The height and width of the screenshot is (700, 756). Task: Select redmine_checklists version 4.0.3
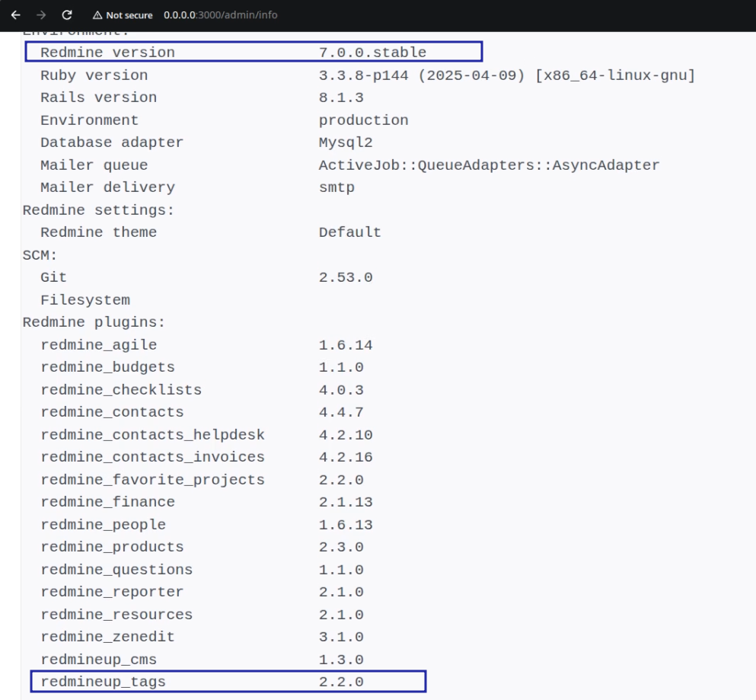pos(341,390)
